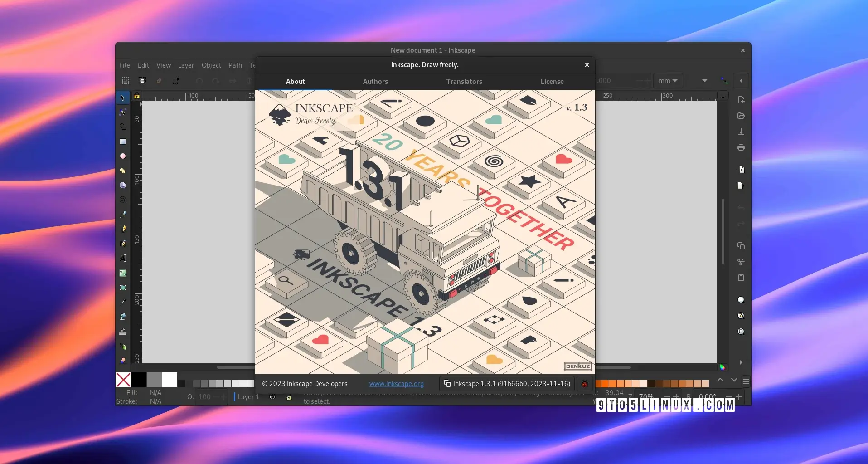The image size is (868, 464).
Task: Pick the Star and polygon tool
Action: pyautogui.click(x=122, y=171)
